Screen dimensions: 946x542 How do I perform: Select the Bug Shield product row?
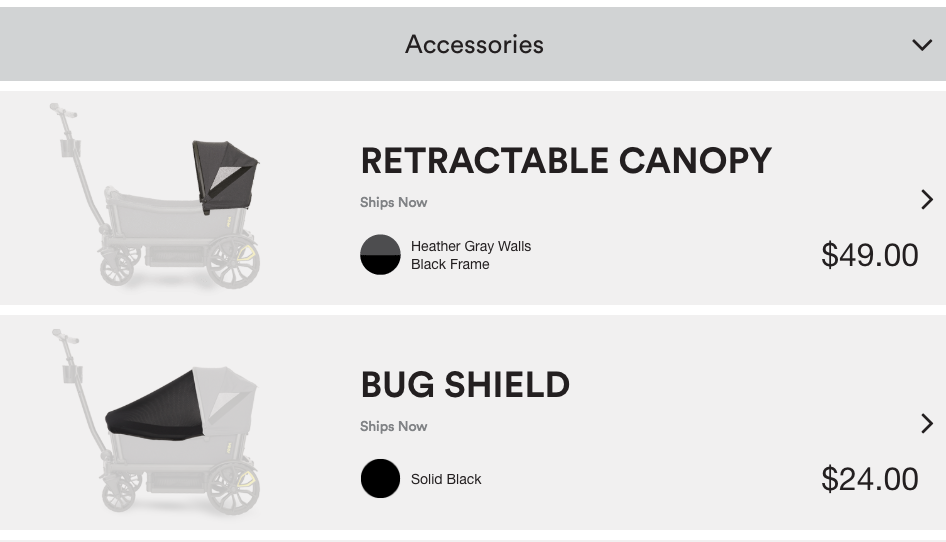point(473,422)
